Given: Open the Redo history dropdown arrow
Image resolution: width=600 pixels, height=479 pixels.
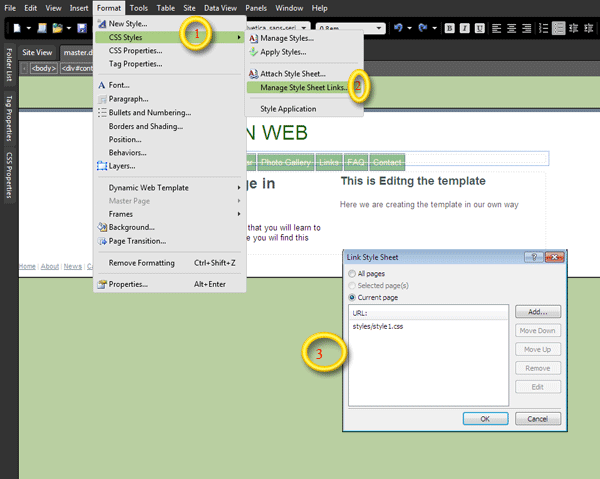Looking at the screenshot, I should pyautogui.click(x=434, y=28).
